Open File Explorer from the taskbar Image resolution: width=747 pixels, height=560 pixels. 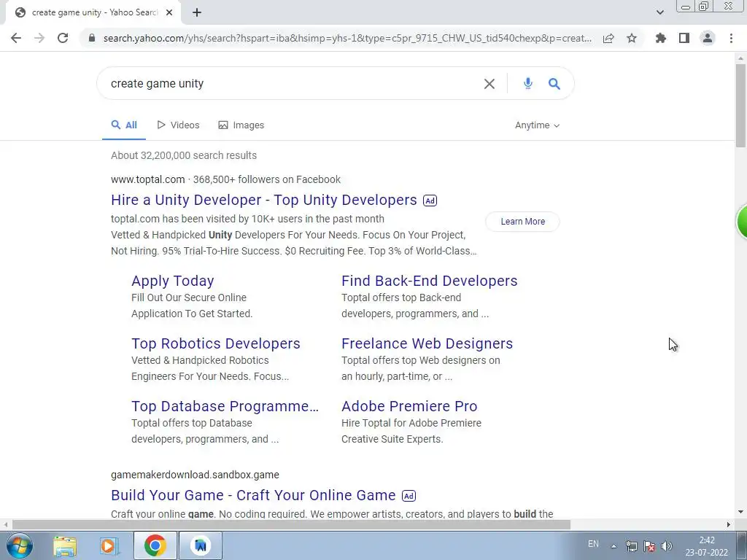pyautogui.click(x=65, y=545)
